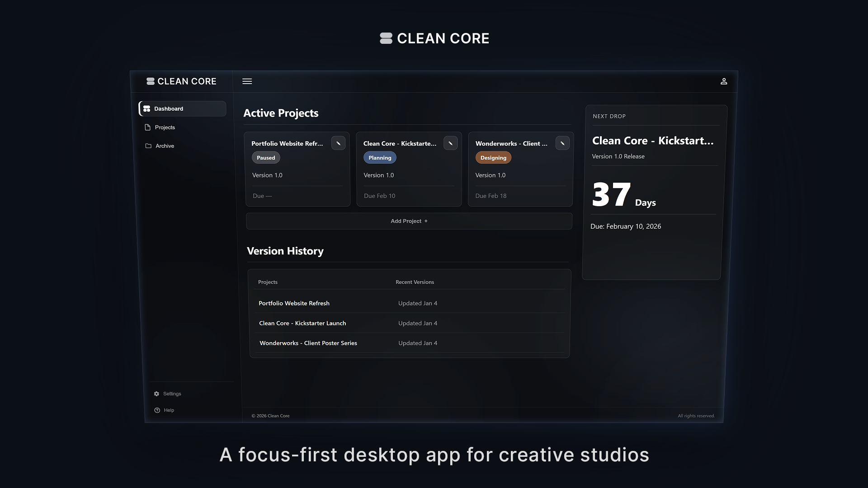Screen dimensions: 868x488
Task: Select the Planning status badge
Action: (x=380, y=158)
